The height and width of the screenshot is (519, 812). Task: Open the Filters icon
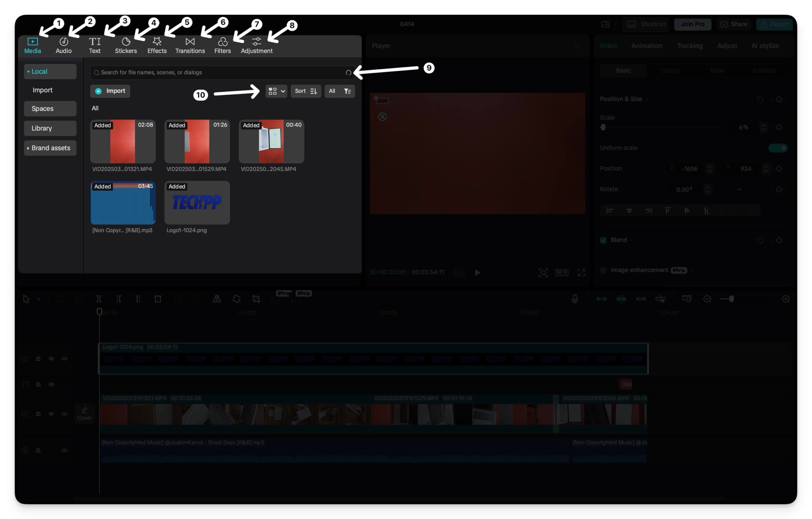coord(223,42)
